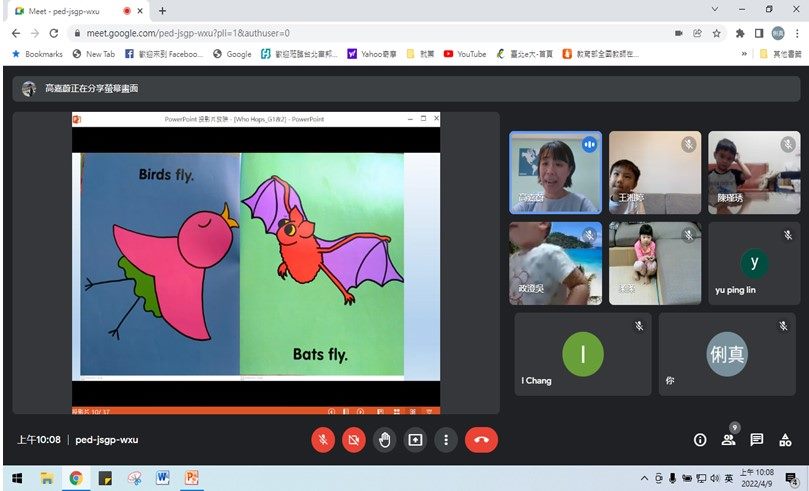Screen dimensions: 809x491
Task: Turn on the camera in Meet
Action: point(353,440)
